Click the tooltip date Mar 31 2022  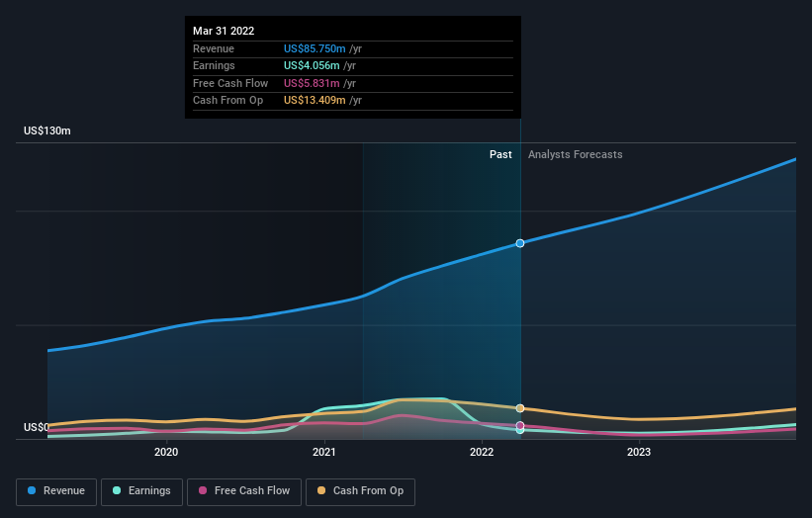[x=224, y=31]
